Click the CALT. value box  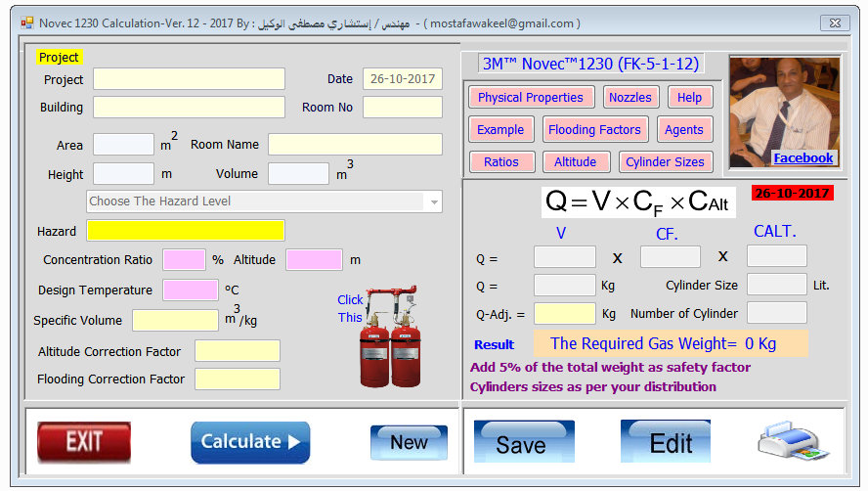pyautogui.click(x=777, y=256)
